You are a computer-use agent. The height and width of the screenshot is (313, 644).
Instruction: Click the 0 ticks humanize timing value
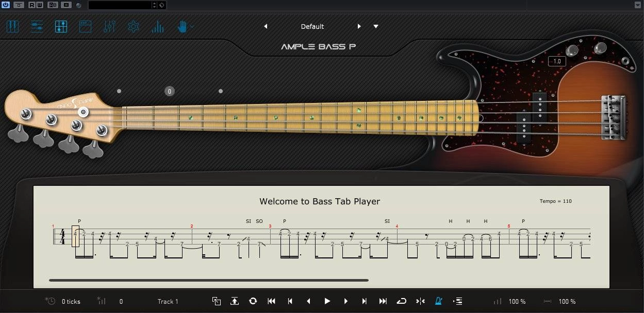(71, 302)
